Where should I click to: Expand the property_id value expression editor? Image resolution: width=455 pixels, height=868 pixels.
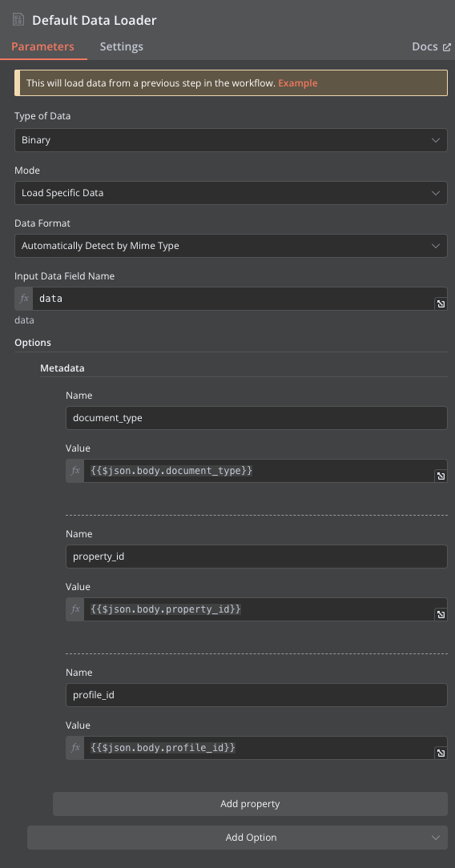(x=441, y=614)
